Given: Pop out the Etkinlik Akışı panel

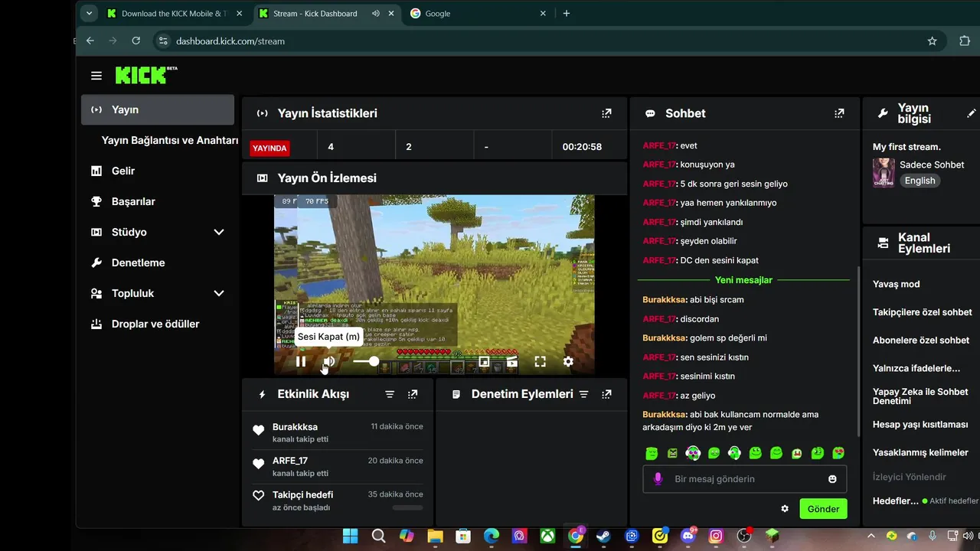Looking at the screenshot, I should (413, 394).
